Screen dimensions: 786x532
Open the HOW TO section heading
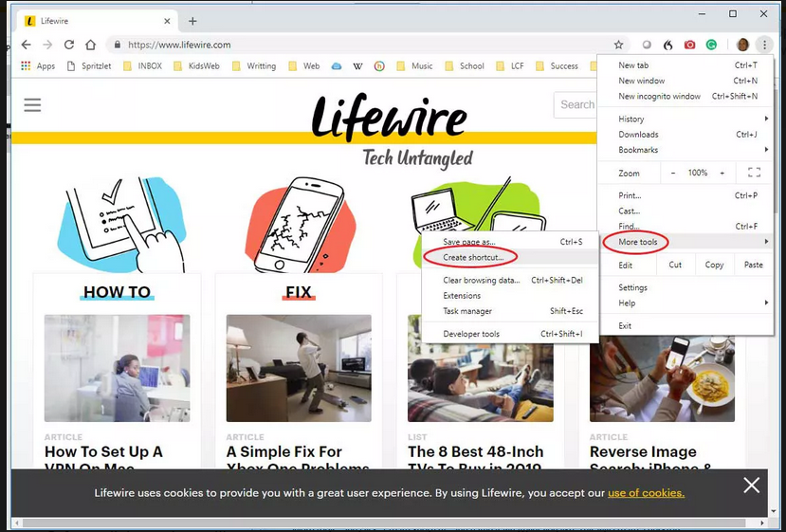(x=117, y=292)
